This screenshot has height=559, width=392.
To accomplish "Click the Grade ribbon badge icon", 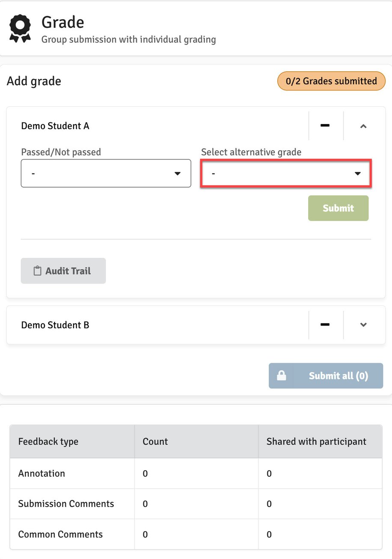I will pyautogui.click(x=20, y=28).
